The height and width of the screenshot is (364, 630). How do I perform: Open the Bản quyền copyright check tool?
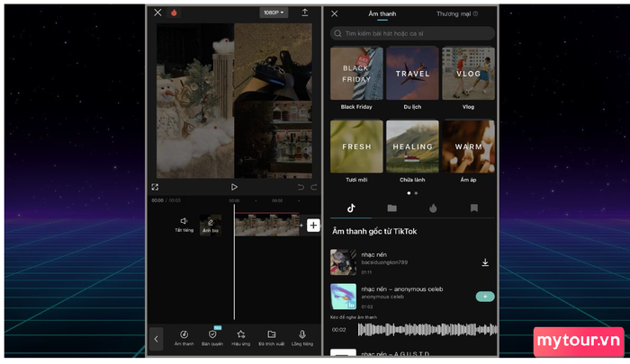pyautogui.click(x=212, y=335)
